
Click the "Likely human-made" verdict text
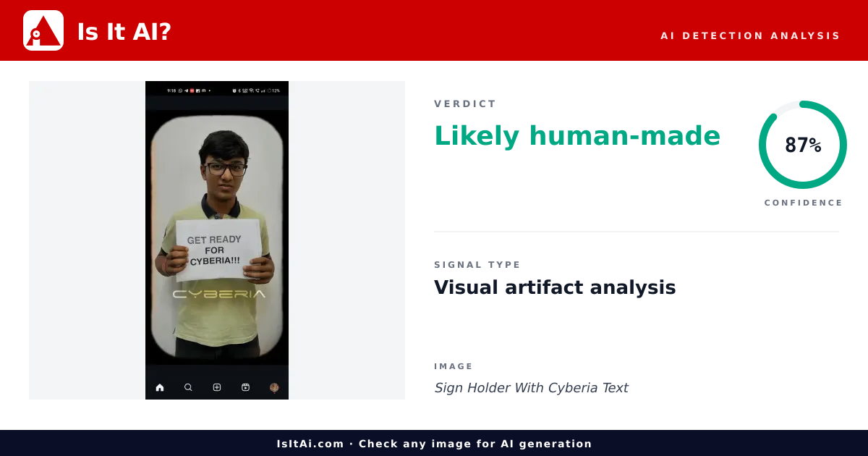coord(577,136)
